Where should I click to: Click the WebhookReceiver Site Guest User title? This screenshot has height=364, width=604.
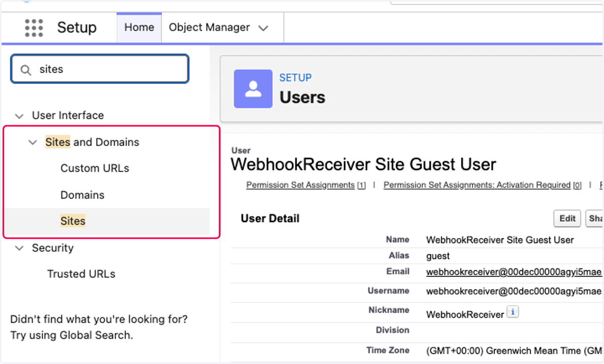[363, 164]
